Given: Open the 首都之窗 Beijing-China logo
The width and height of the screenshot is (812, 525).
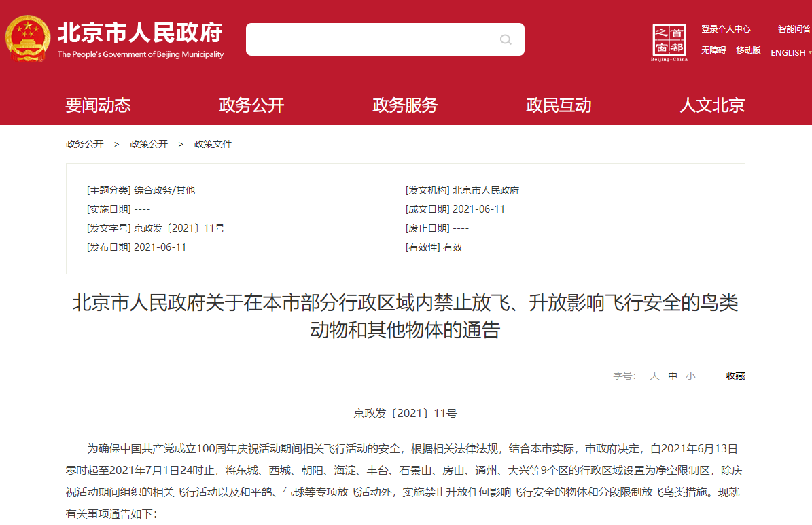Looking at the screenshot, I should coord(669,42).
